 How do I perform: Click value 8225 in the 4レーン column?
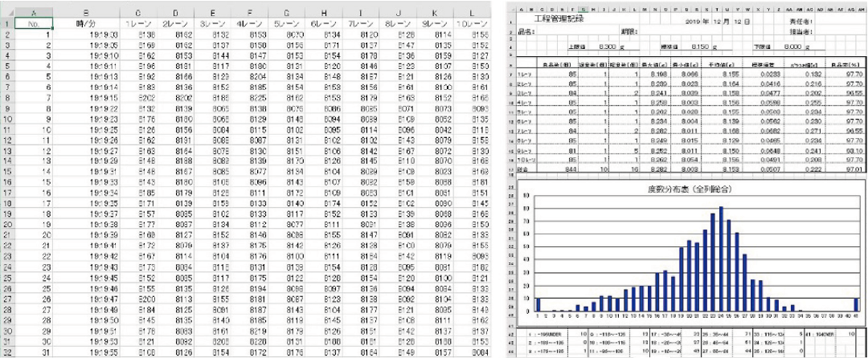[250, 98]
